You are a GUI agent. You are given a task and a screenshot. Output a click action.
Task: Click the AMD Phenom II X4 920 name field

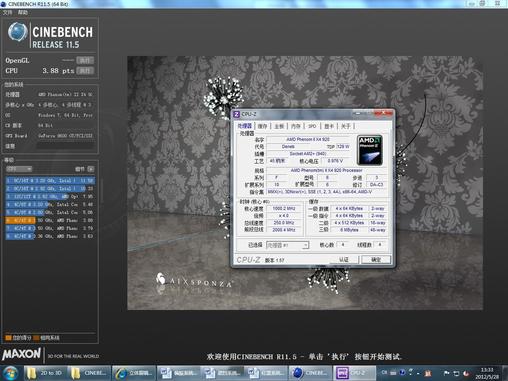click(308, 139)
